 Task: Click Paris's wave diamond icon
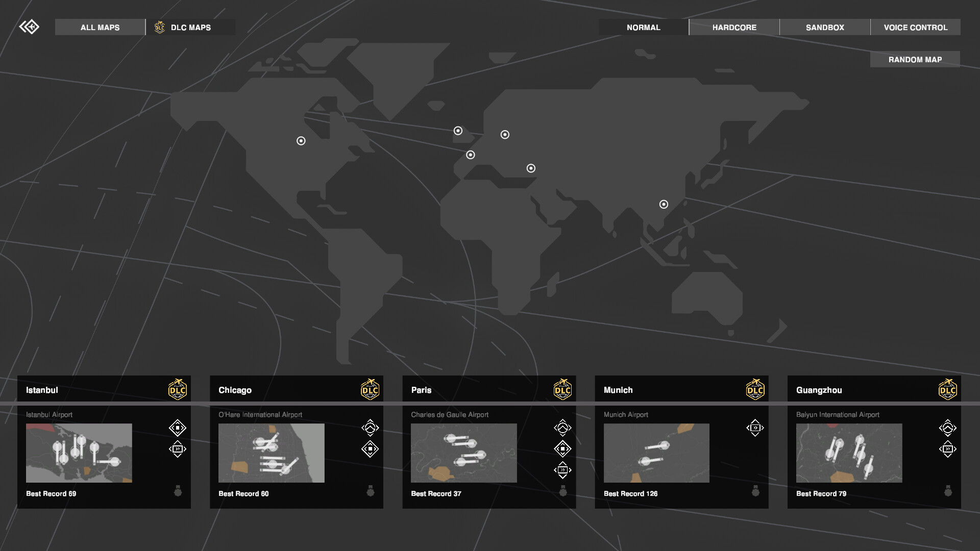[x=562, y=428]
